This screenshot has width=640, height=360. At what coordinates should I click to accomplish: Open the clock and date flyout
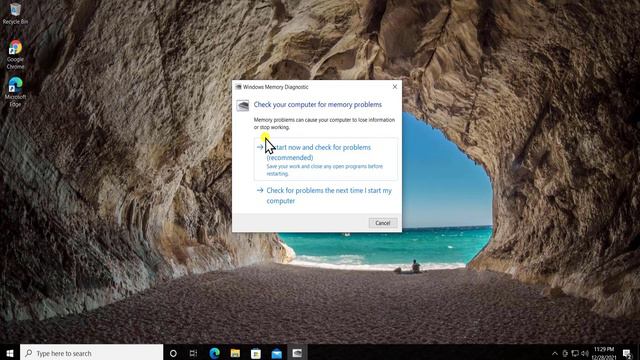(604, 353)
